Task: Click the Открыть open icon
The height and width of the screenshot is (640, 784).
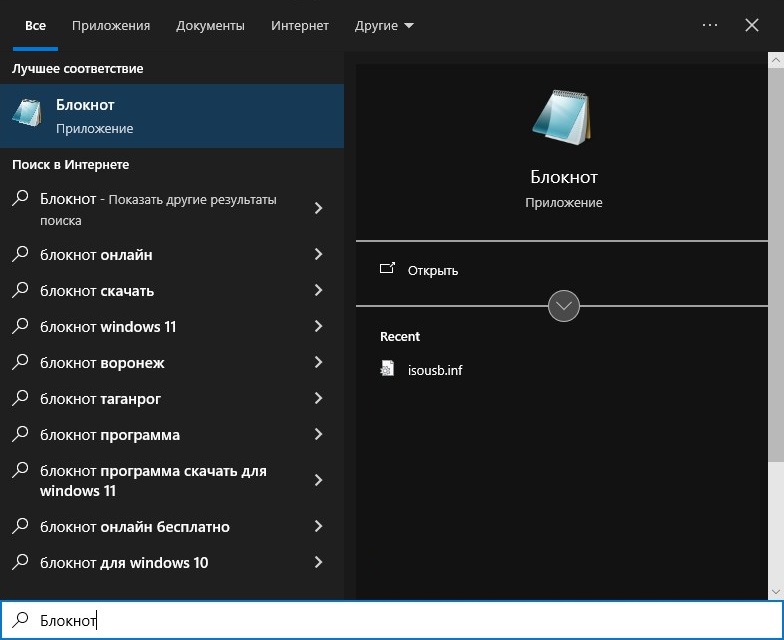Action: point(387,269)
